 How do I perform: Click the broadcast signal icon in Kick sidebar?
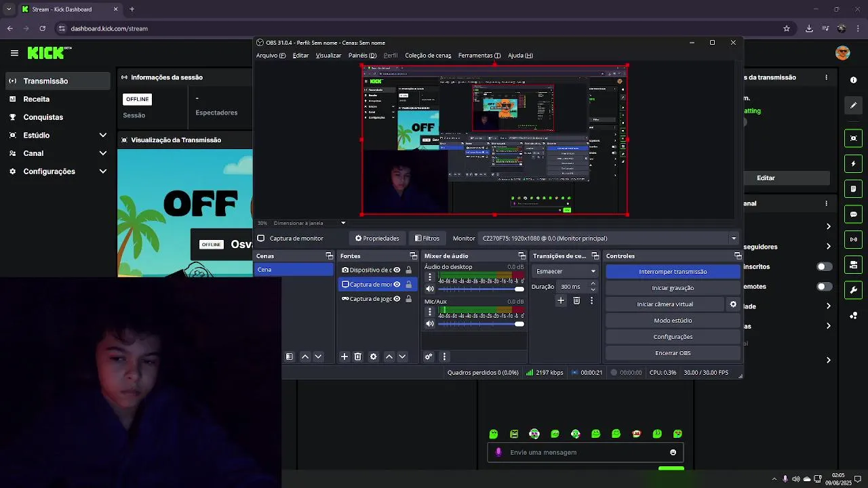[853, 239]
